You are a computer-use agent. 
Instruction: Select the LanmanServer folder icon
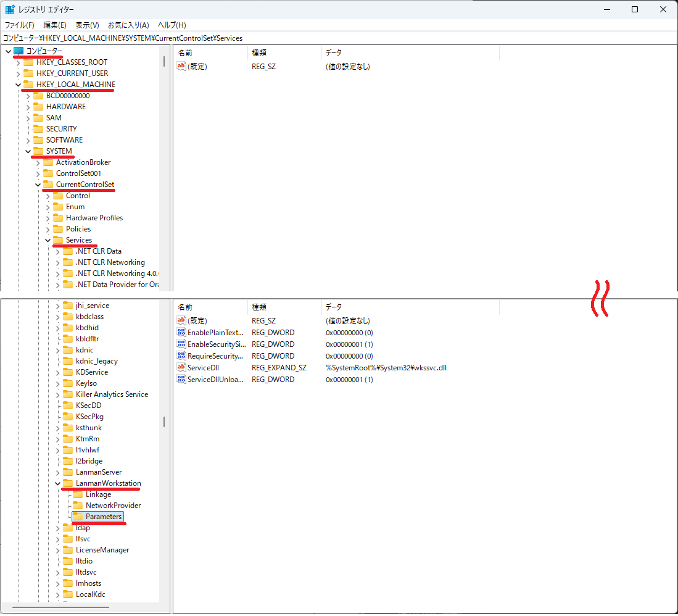click(x=68, y=472)
